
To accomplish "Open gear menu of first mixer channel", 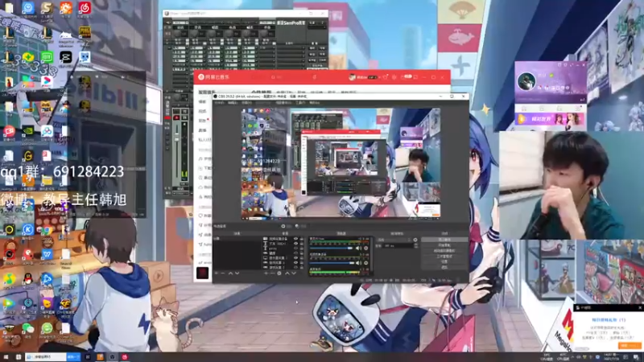I will tap(366, 248).
